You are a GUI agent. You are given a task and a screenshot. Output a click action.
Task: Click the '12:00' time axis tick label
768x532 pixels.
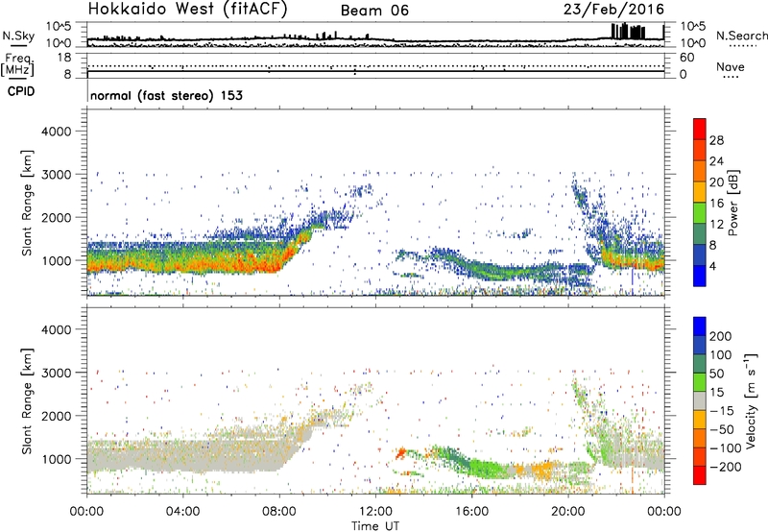click(375, 512)
